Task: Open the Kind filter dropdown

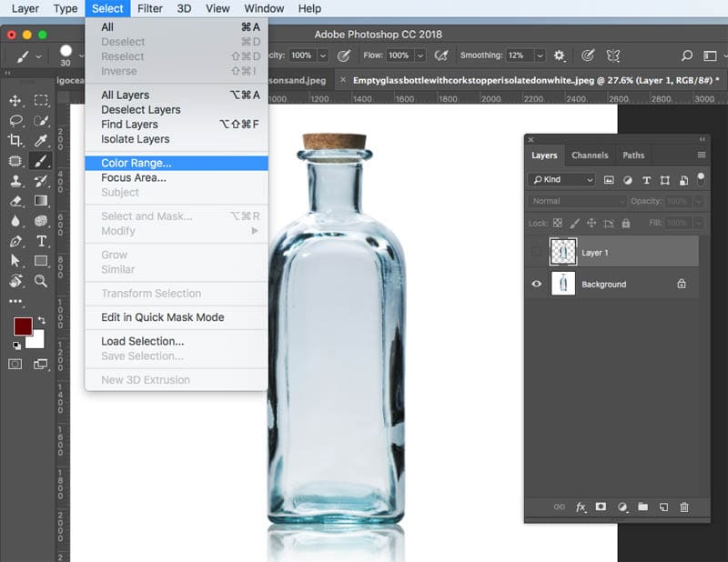Action: tap(561, 179)
